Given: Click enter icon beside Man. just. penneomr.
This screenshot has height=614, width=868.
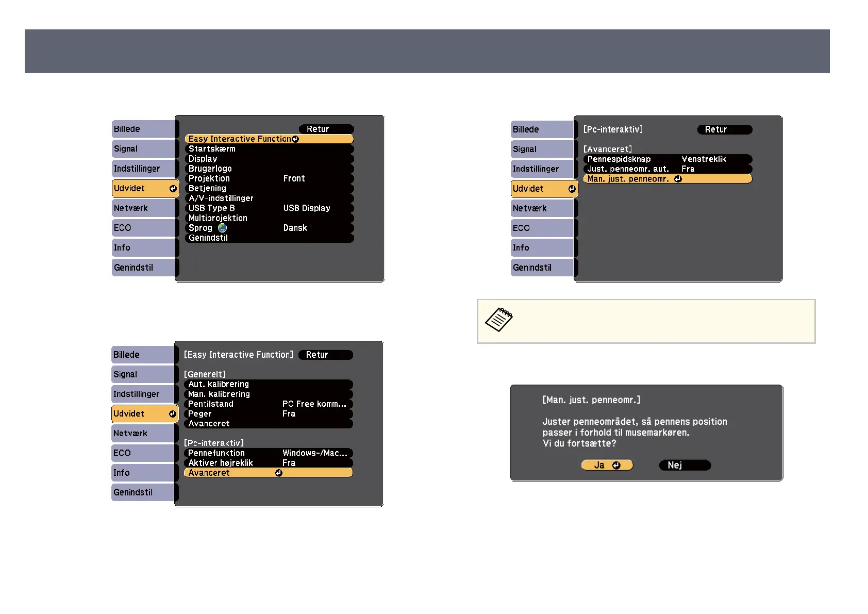Looking at the screenshot, I should point(678,179).
